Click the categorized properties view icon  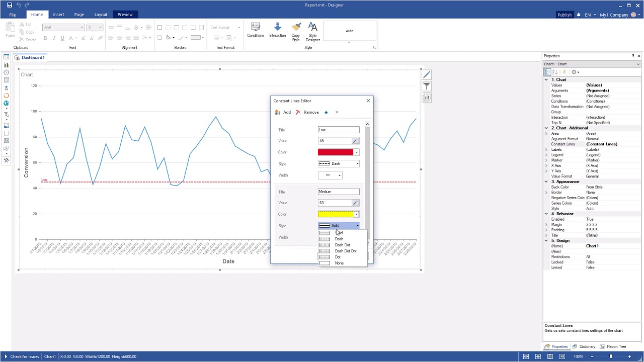click(x=547, y=72)
